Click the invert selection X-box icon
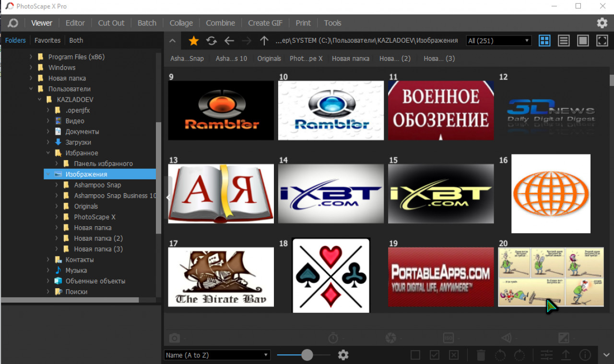This screenshot has height=364, width=614. coord(454,355)
